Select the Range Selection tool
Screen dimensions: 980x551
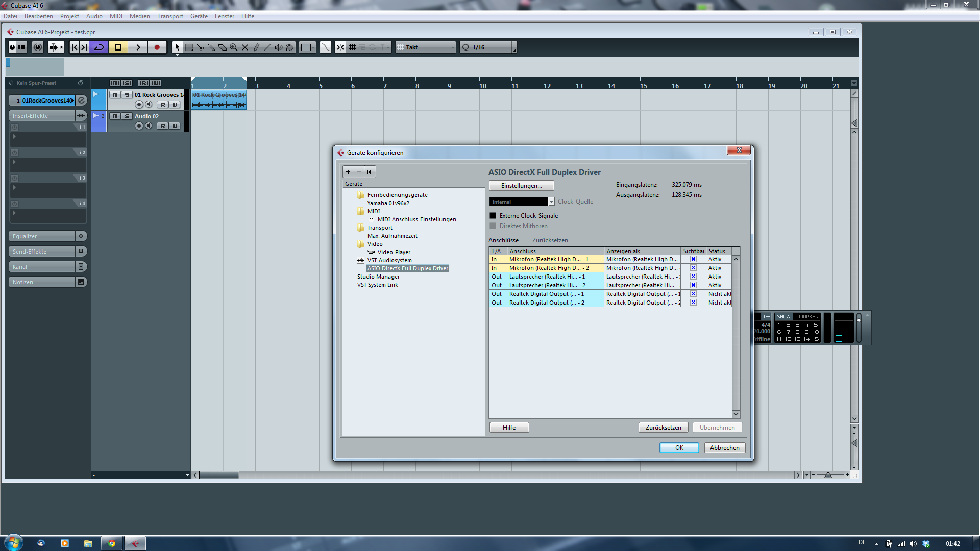pos(189,47)
